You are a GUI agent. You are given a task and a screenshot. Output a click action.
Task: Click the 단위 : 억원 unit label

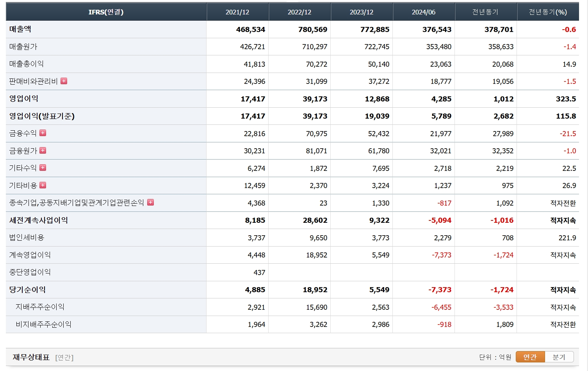495,357
